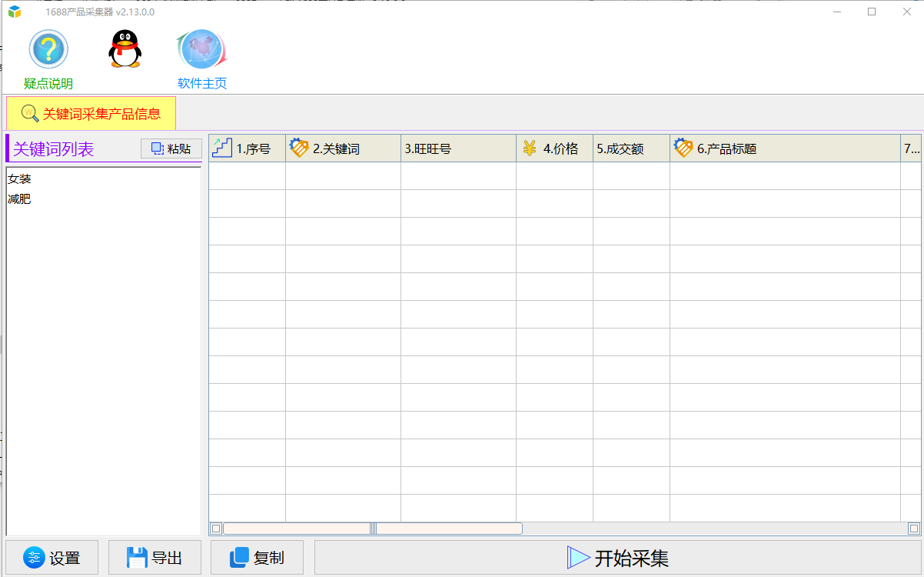The image size is (924, 577).
Task: Click the 3.旺旺号 column header
Action: click(x=458, y=148)
